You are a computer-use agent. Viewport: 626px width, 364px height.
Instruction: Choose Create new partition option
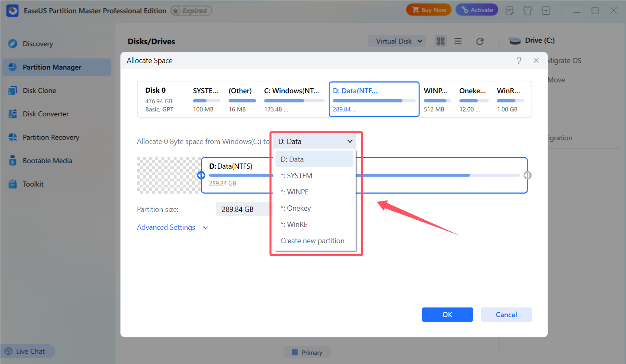coord(312,241)
